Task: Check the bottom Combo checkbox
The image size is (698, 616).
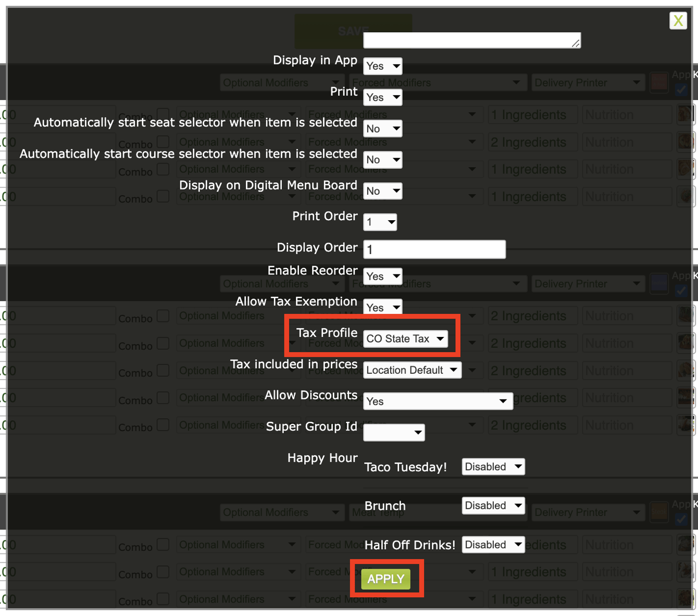Action: (163, 599)
